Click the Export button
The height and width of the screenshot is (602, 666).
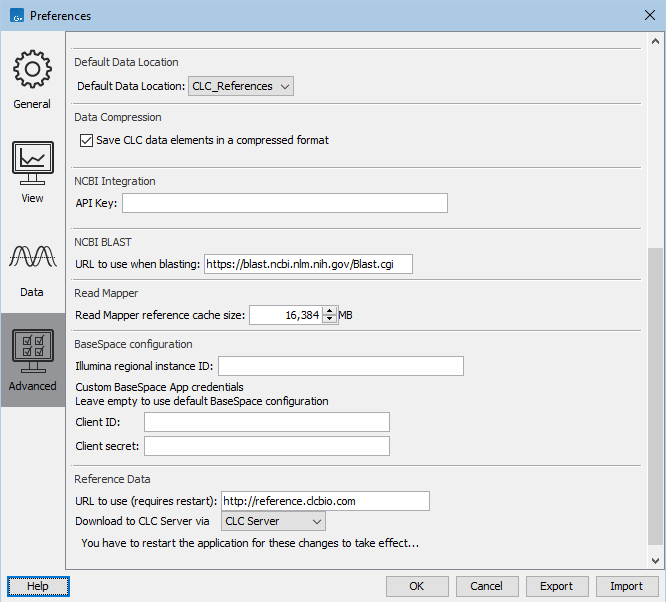557,586
